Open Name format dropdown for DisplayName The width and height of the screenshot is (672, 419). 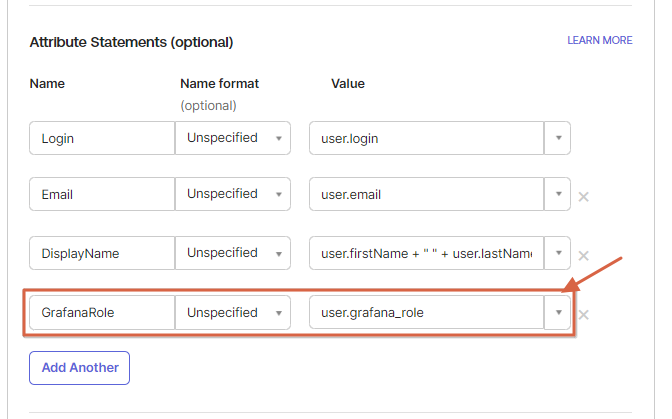(x=233, y=254)
